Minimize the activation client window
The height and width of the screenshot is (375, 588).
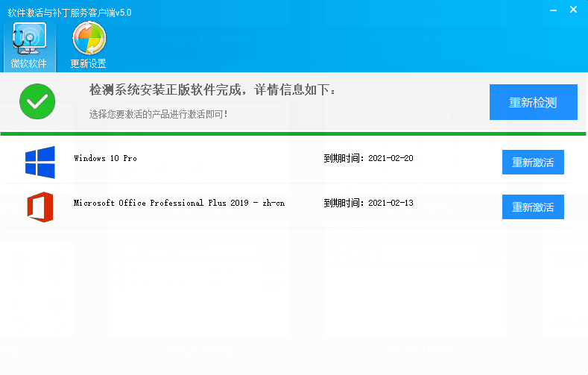coord(553,10)
